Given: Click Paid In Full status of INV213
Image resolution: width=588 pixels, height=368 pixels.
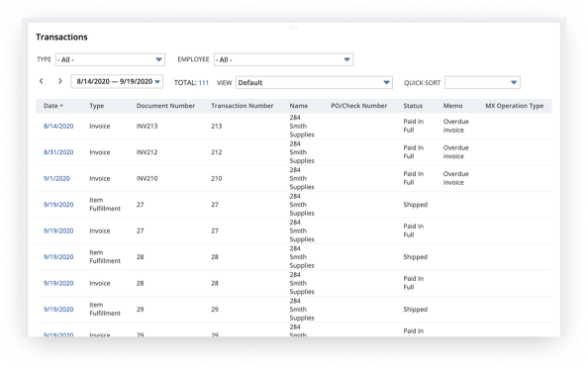Looking at the screenshot, I should pos(413,126).
